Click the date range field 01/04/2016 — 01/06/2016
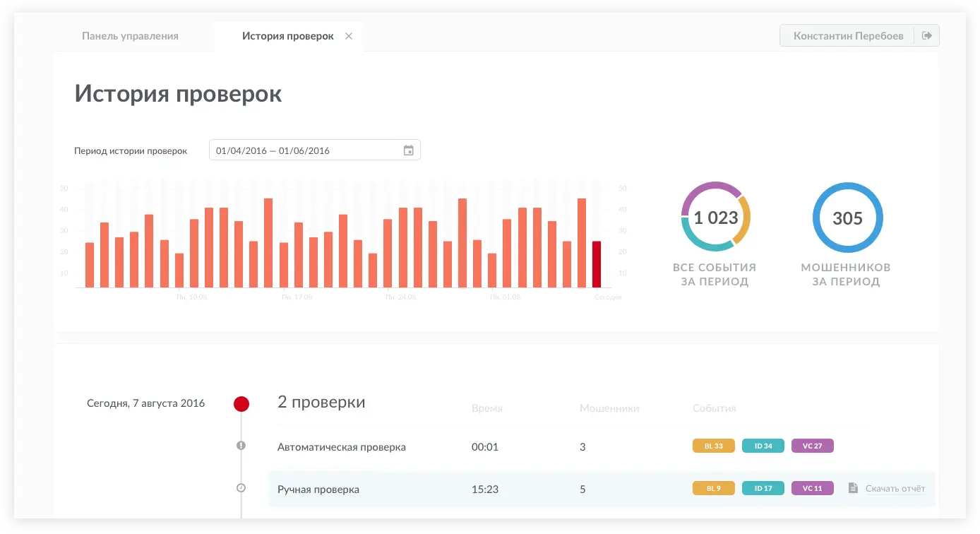Image resolution: width=980 pixels, height=534 pixels. [315, 150]
